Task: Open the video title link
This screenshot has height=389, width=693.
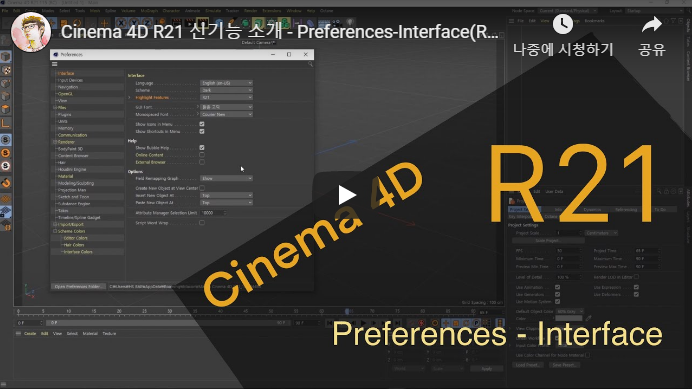Action: point(280,32)
